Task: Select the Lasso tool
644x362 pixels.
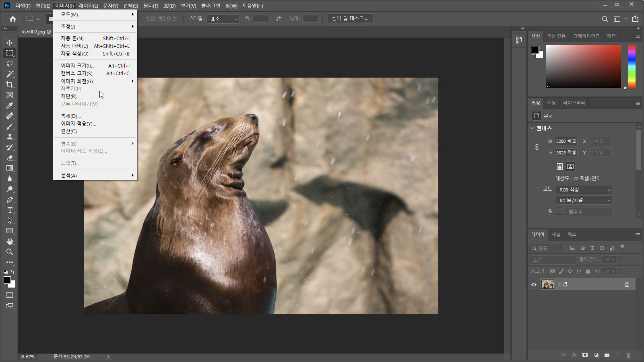Action: [x=10, y=64]
